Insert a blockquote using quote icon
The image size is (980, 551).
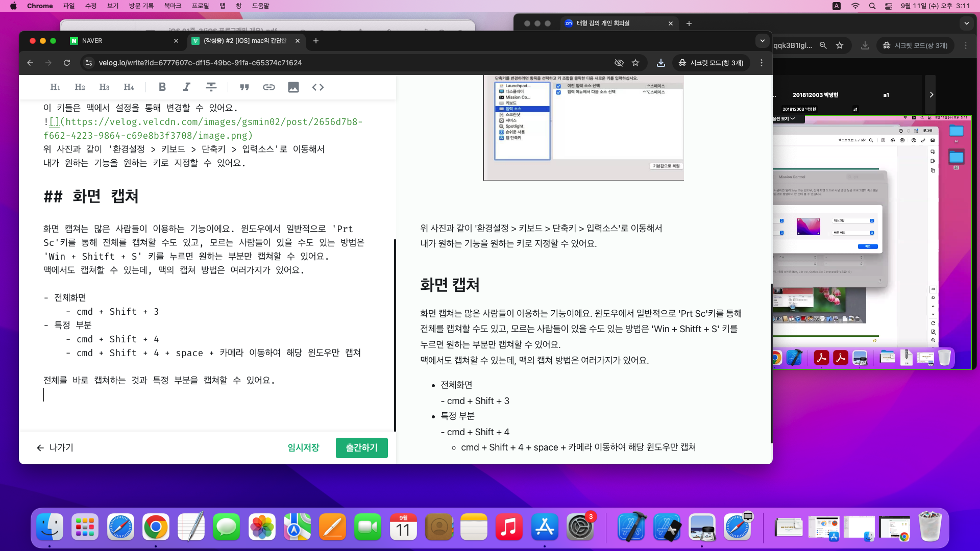pos(244,87)
